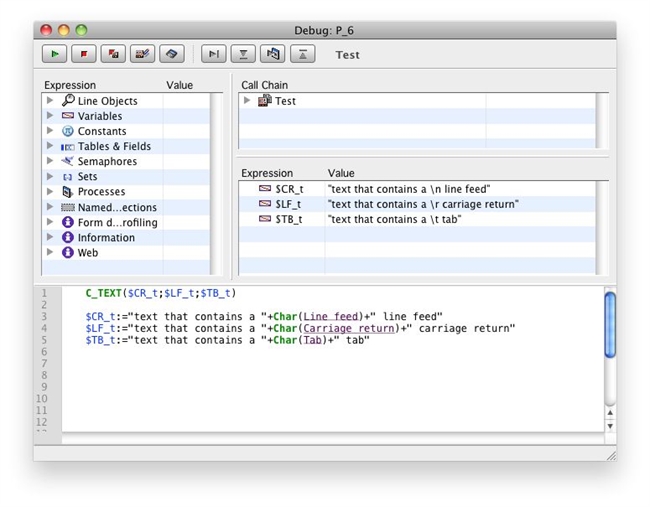Viewport: 650px width, 507px height.
Task: Expand the Variables disclosure triangle
Action: pyautogui.click(x=50, y=116)
